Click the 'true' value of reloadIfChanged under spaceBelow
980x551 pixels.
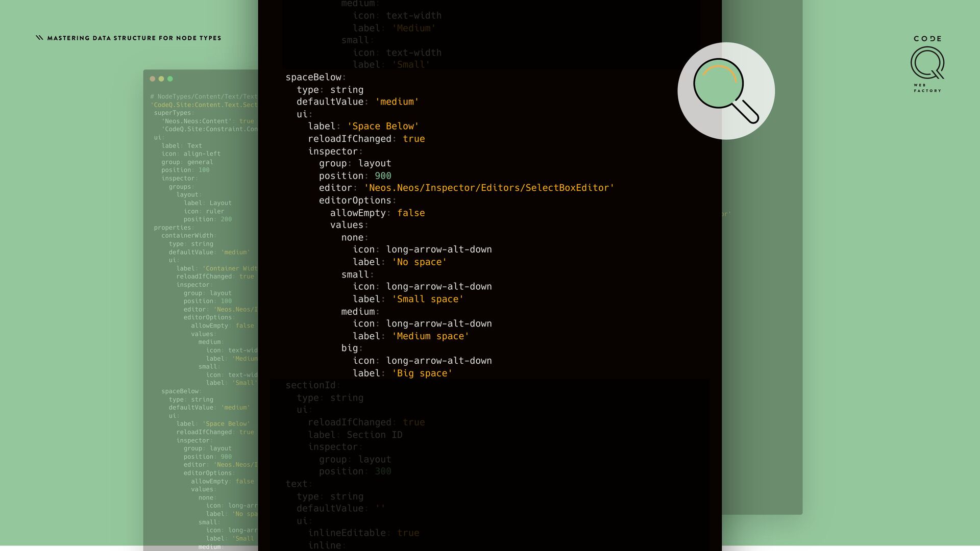[413, 139]
